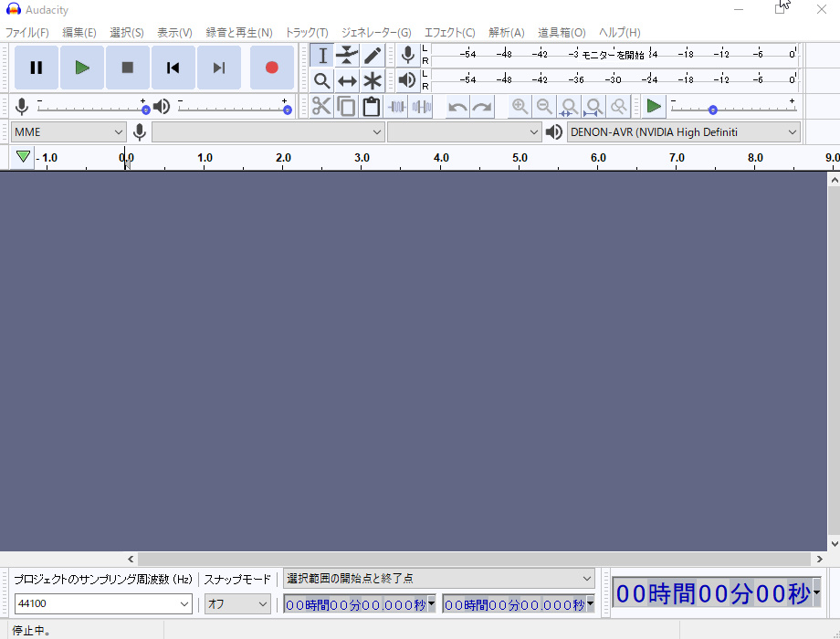
Task: Toggle the Pause button
Action: 37,68
